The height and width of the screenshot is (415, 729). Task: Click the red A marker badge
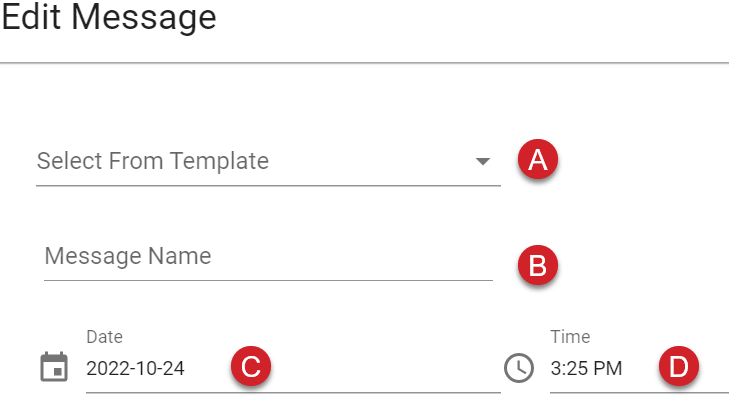click(x=538, y=159)
